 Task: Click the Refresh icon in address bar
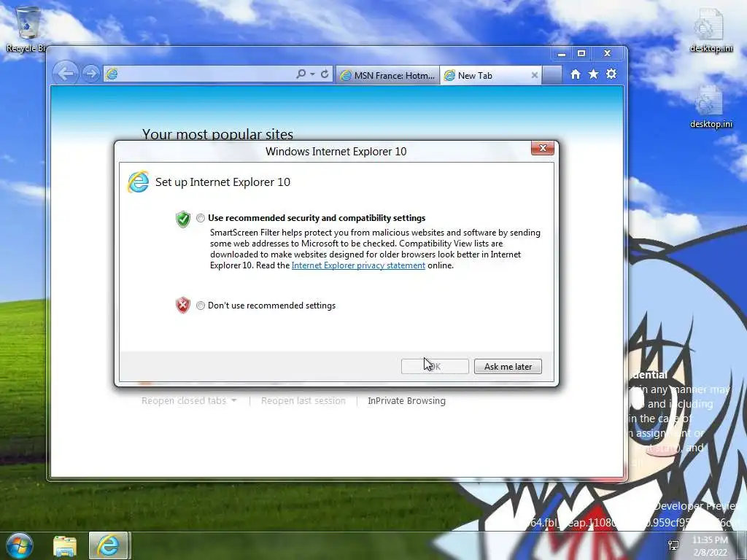pos(325,74)
